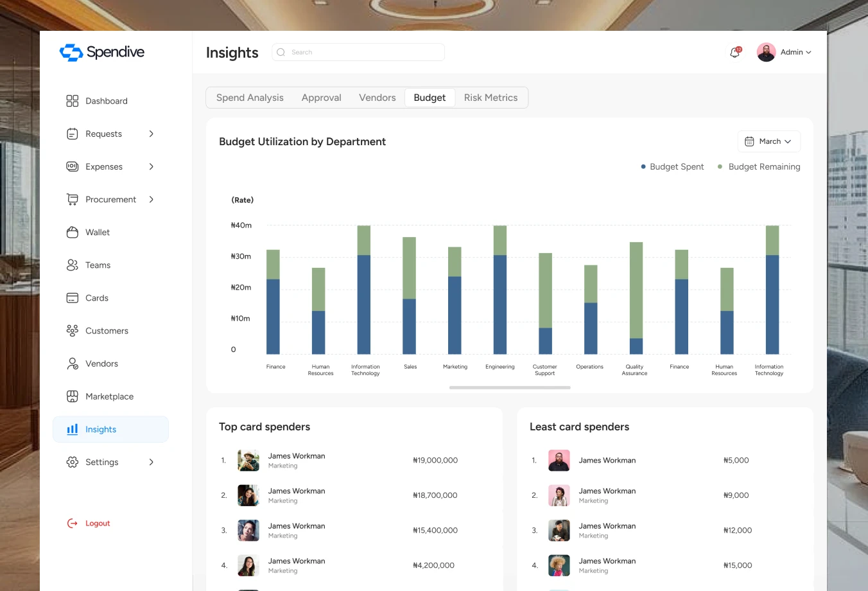Open the Marketplace store icon
Image resolution: width=868 pixels, height=591 pixels.
[73, 396]
